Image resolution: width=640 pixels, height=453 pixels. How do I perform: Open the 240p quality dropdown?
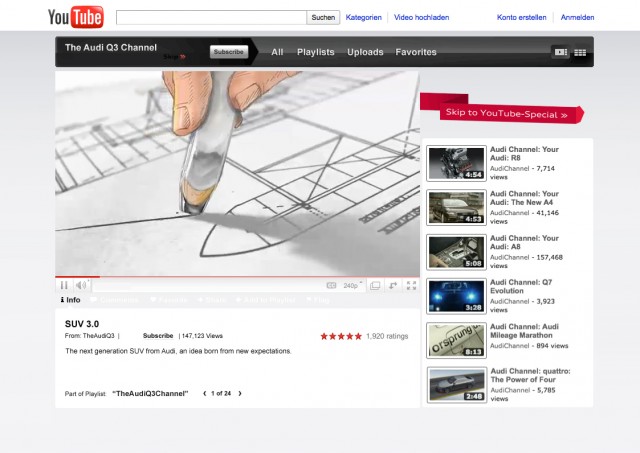point(352,285)
